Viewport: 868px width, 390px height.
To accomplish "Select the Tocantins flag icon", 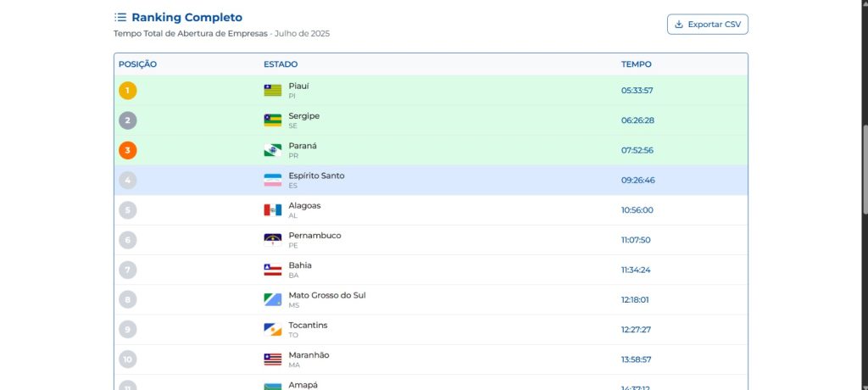I will click(272, 330).
